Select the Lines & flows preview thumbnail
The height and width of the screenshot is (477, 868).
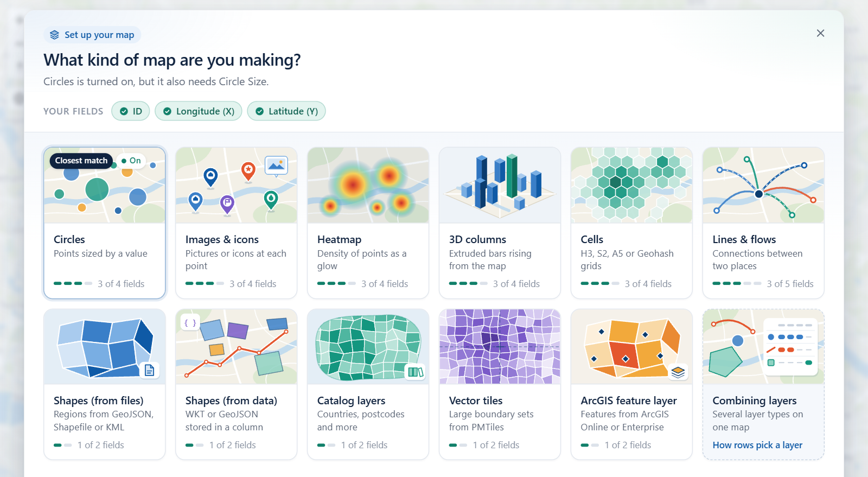click(x=763, y=185)
